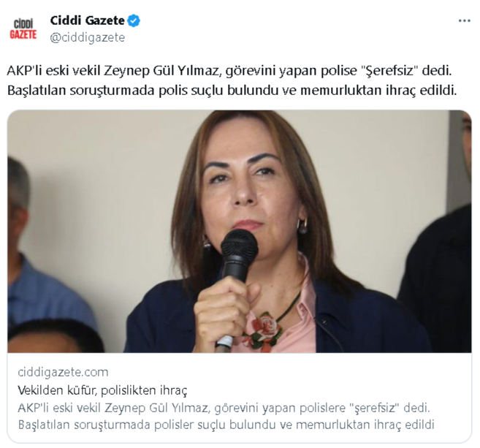Open the article preview photo of the woman
480x448 pixels.
click(240, 232)
